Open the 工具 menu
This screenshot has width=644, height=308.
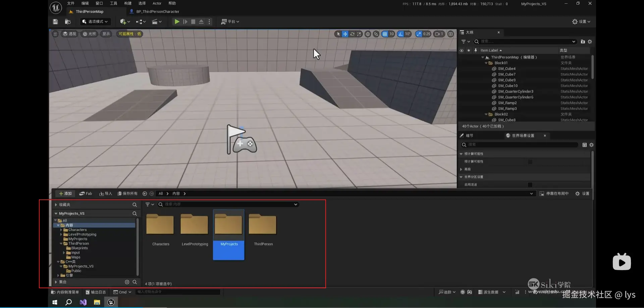point(113,3)
